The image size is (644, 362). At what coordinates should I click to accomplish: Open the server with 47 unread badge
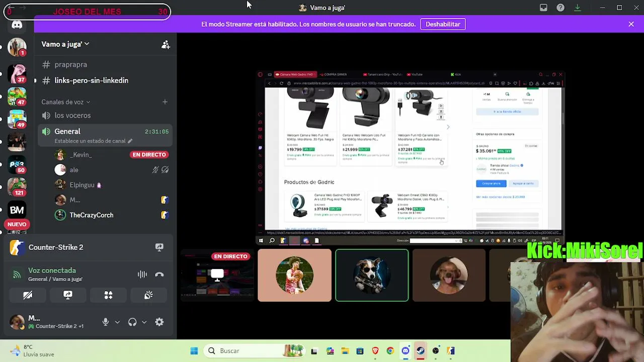[17, 96]
